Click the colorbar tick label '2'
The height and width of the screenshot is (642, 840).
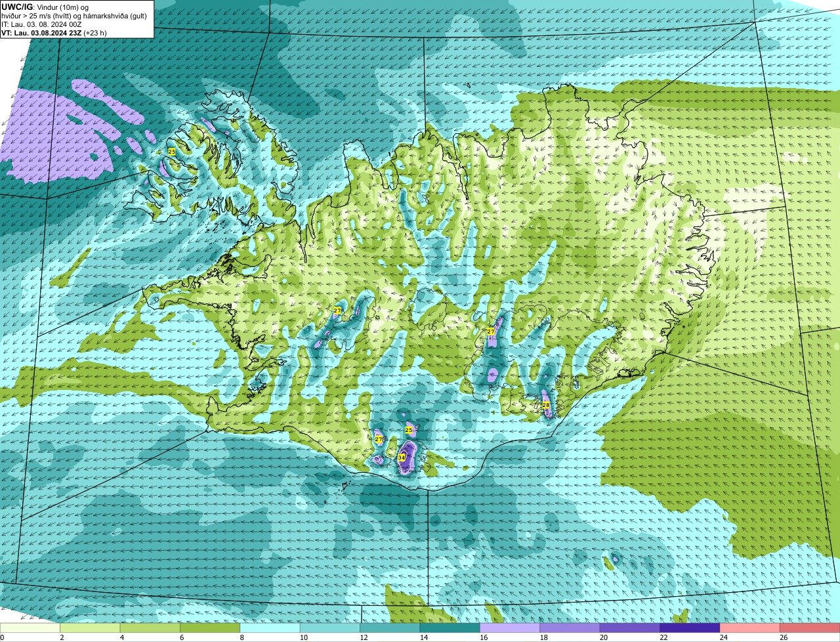[x=62, y=637]
